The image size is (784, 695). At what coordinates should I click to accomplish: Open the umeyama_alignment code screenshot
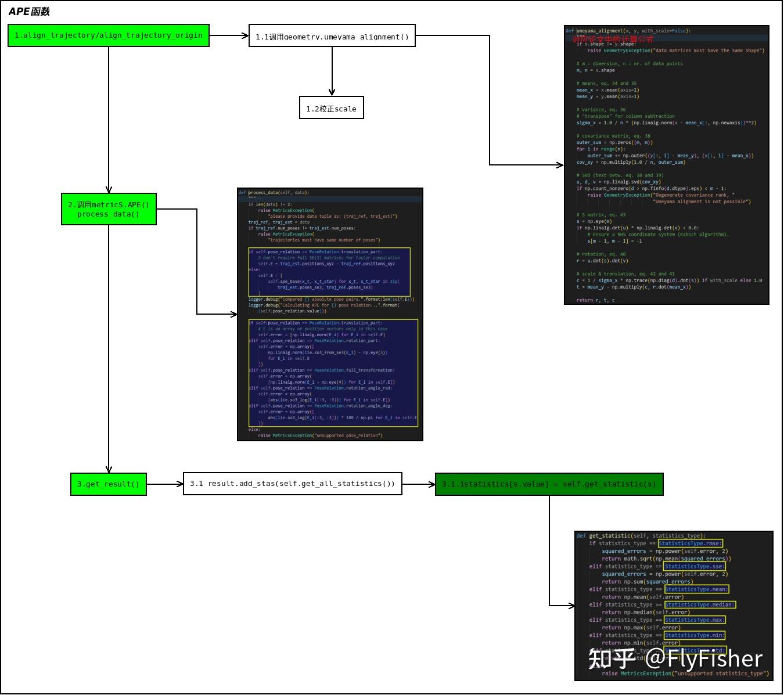[x=667, y=165]
